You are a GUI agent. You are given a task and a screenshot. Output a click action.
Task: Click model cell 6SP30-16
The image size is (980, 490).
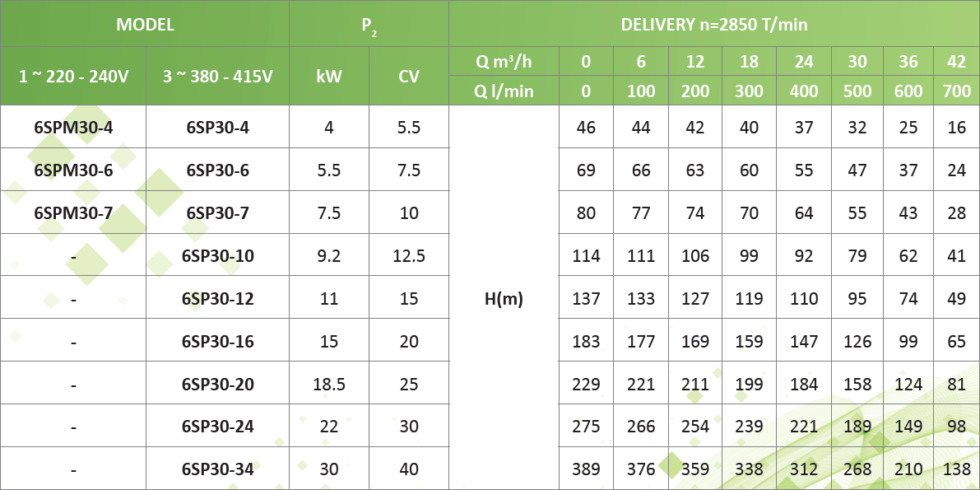(x=217, y=342)
